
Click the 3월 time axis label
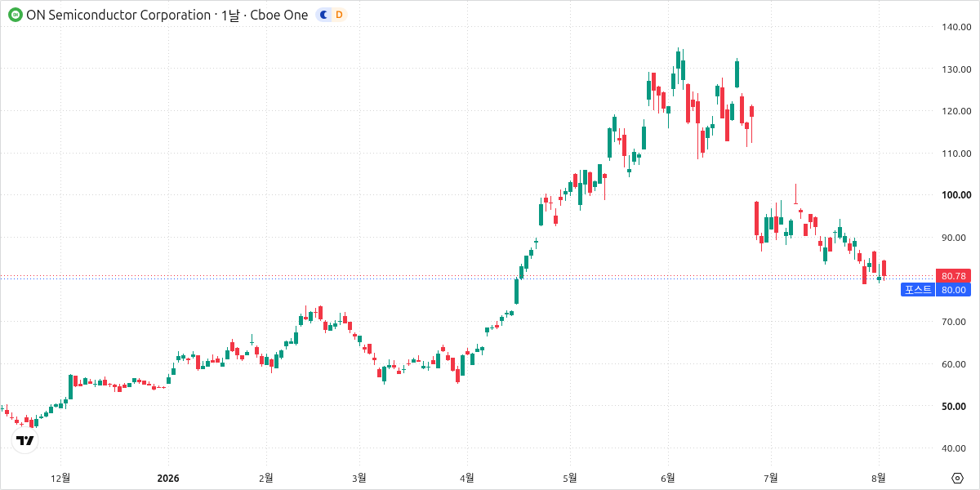point(359,478)
